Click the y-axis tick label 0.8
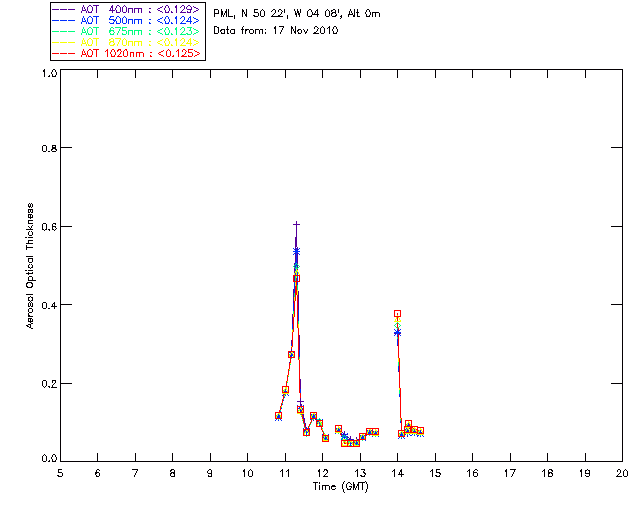Screen dimensions: 640x512 pos(49,148)
